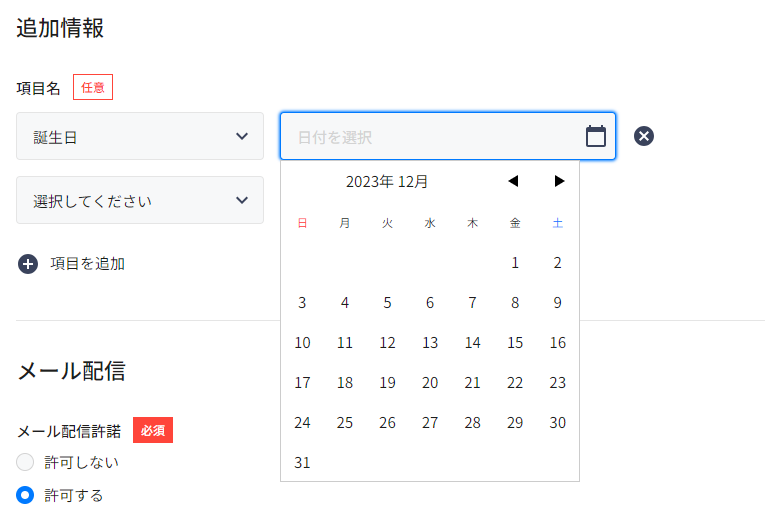
Task: Pick the 15th in the calendar
Action: pos(515,343)
